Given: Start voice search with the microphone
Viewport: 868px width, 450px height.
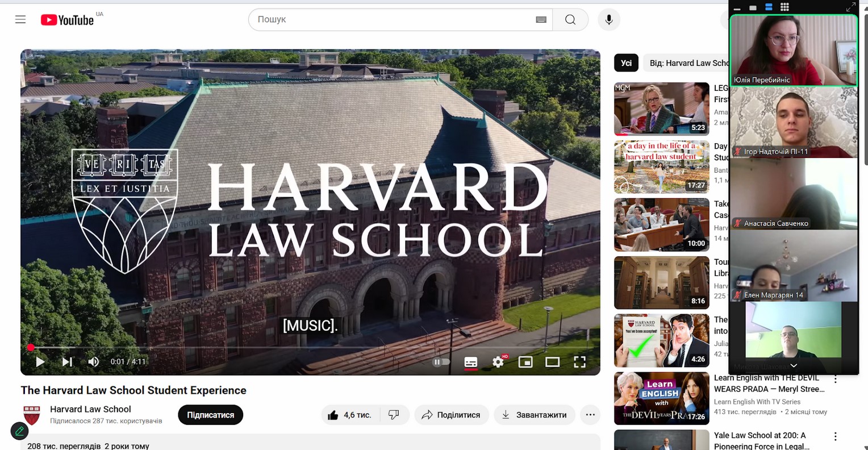Looking at the screenshot, I should [608, 20].
